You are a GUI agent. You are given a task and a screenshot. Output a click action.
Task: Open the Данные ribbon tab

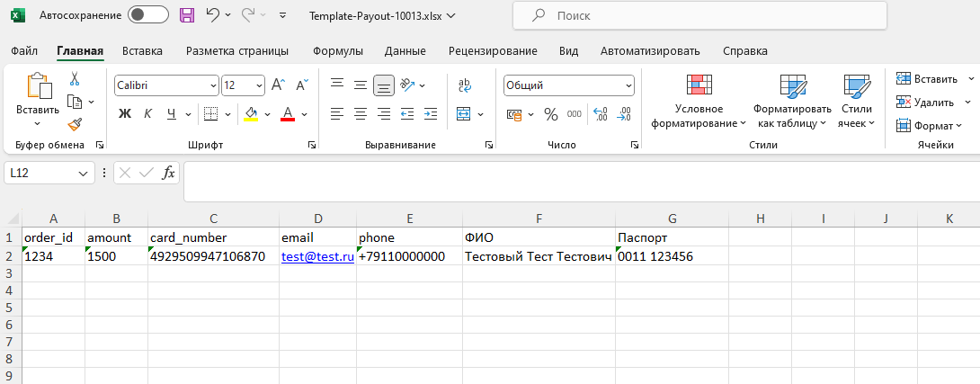(x=405, y=51)
